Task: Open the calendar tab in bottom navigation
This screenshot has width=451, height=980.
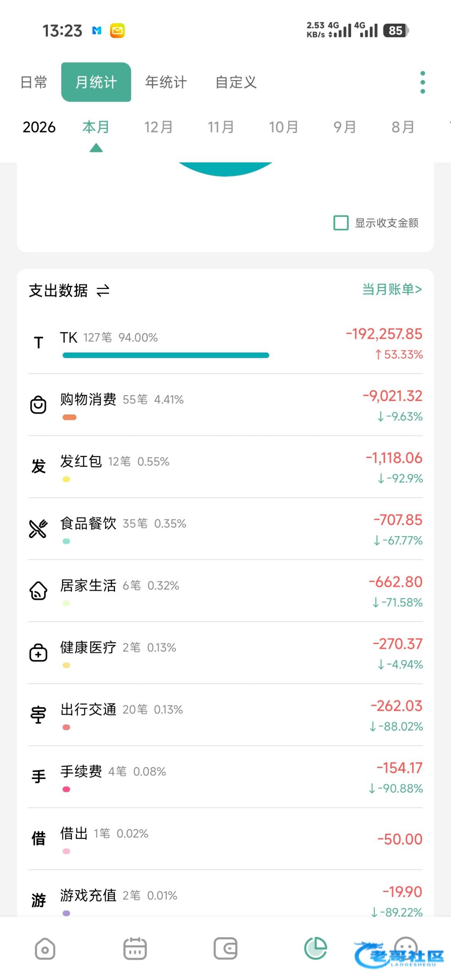Action: pyautogui.click(x=135, y=948)
